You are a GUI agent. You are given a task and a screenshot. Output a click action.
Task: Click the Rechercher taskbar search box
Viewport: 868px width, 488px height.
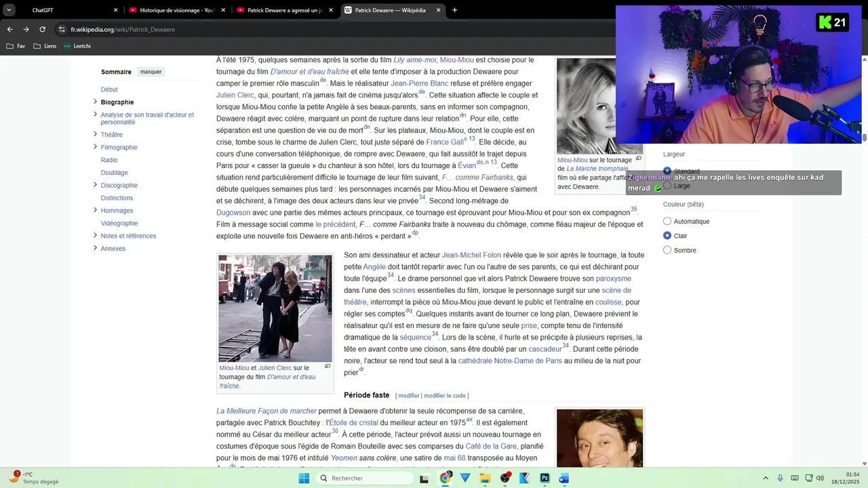365,478
